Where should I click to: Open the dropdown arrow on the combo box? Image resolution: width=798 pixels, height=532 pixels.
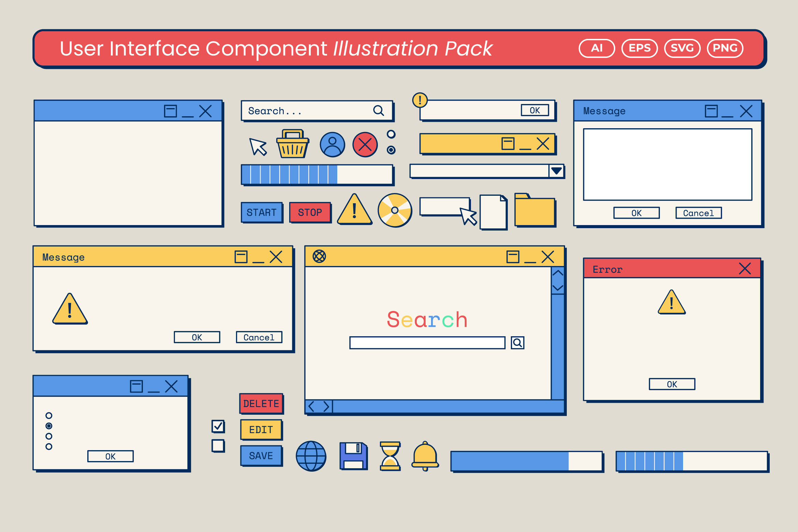pos(556,171)
